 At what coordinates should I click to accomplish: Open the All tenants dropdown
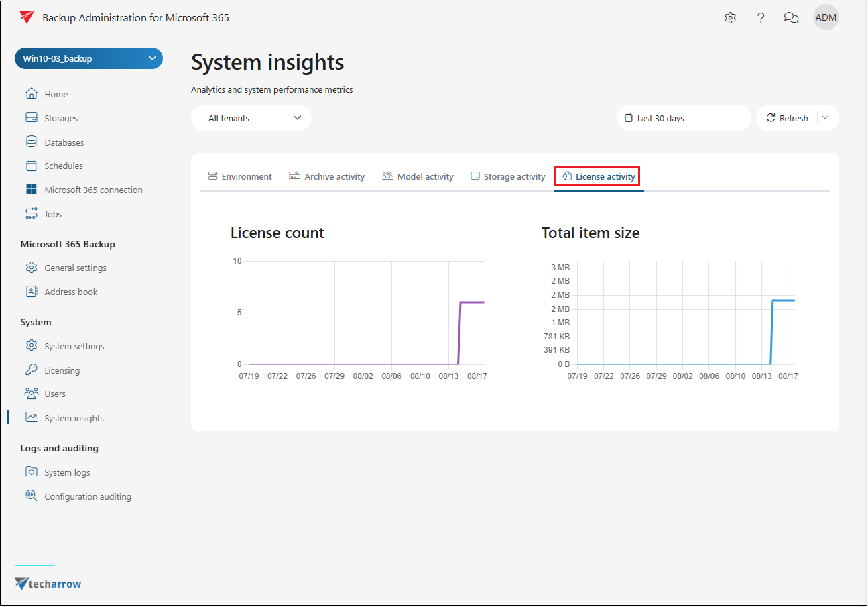coord(251,118)
